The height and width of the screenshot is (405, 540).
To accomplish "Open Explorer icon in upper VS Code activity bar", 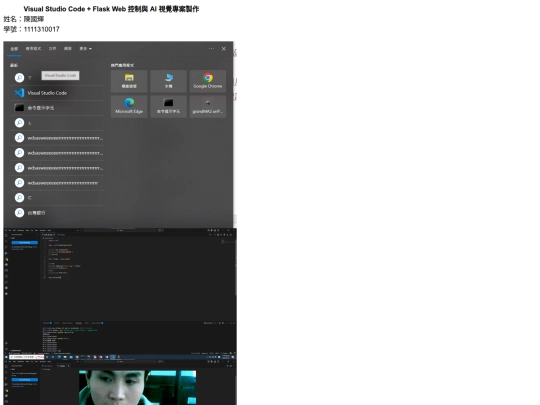I will point(6,236).
